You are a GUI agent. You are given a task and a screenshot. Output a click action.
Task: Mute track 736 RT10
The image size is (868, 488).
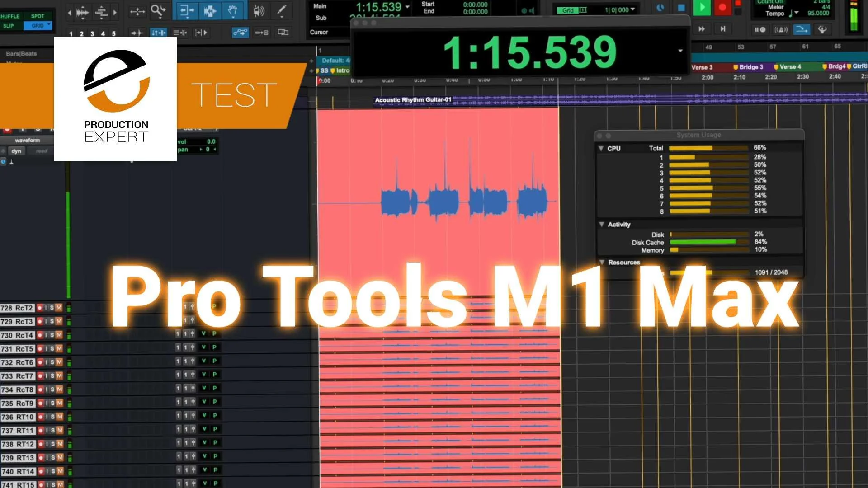[x=60, y=417]
